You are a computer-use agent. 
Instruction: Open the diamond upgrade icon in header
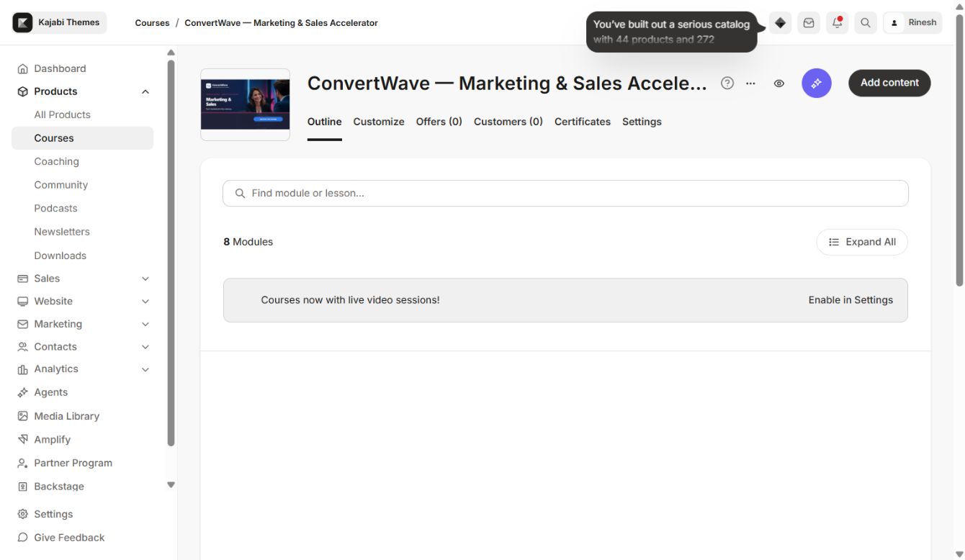pyautogui.click(x=780, y=23)
